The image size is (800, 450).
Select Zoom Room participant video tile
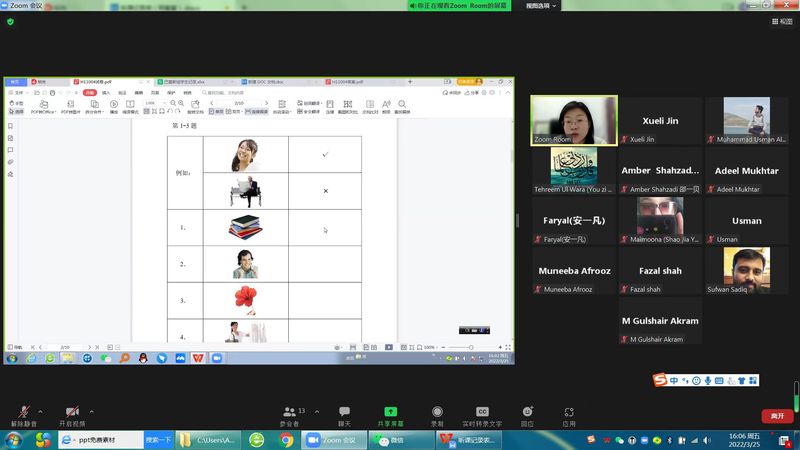click(x=574, y=120)
